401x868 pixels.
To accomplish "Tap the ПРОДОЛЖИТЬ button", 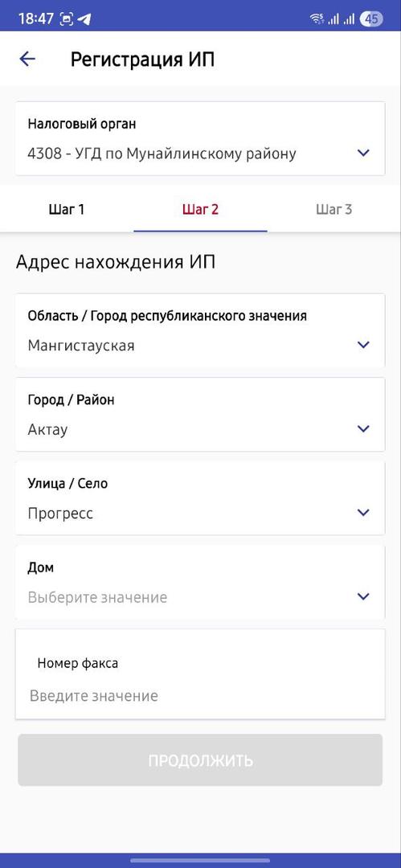I will (200, 760).
